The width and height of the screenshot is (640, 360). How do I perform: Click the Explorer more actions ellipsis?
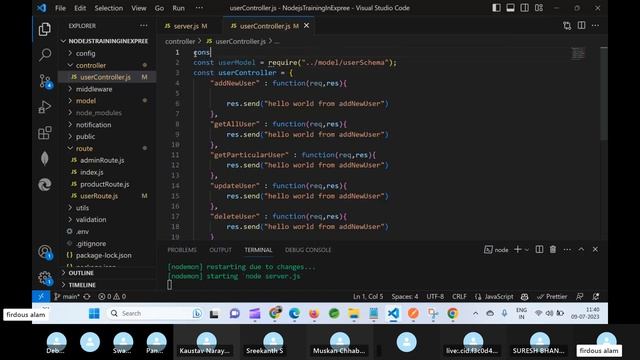tap(144, 25)
